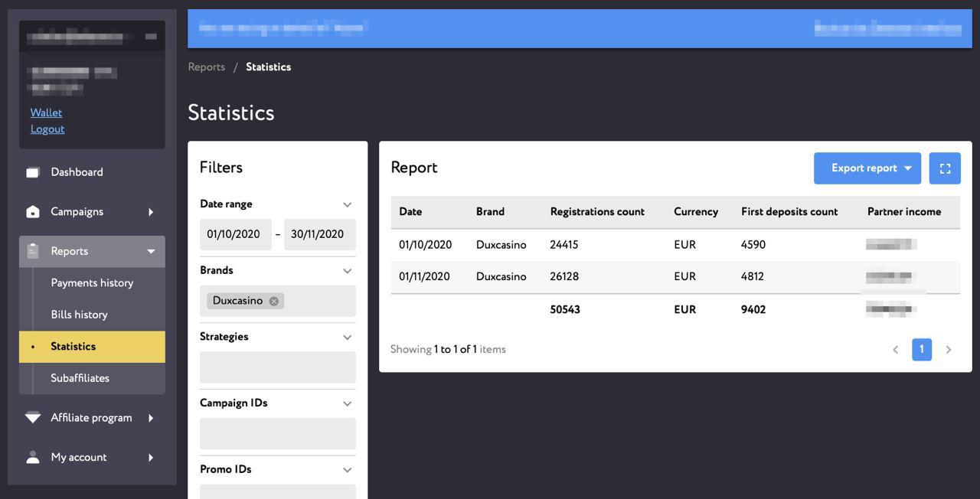Click the Campaign IDs input field
This screenshot has height=499, width=980.
point(278,434)
